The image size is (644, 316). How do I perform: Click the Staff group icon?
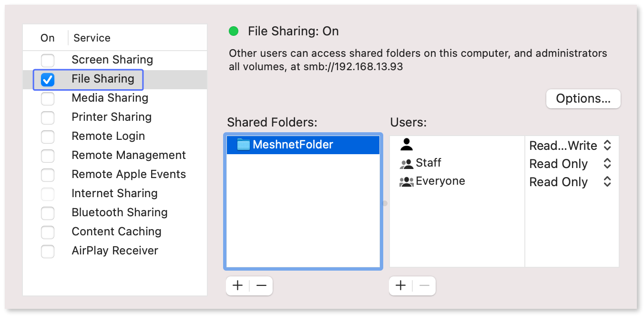pos(406,163)
